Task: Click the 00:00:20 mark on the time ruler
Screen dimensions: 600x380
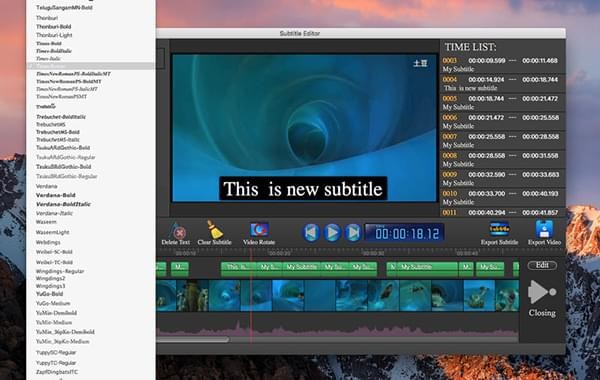Action: click(279, 253)
